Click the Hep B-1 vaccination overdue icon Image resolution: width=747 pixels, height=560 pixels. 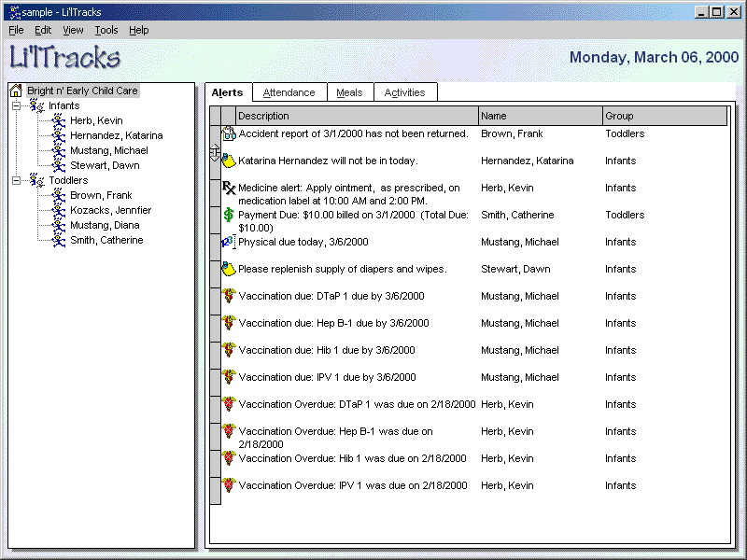tap(229, 432)
